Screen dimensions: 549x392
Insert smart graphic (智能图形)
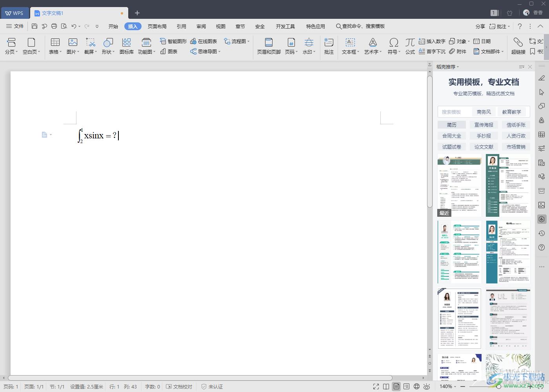pos(173,41)
